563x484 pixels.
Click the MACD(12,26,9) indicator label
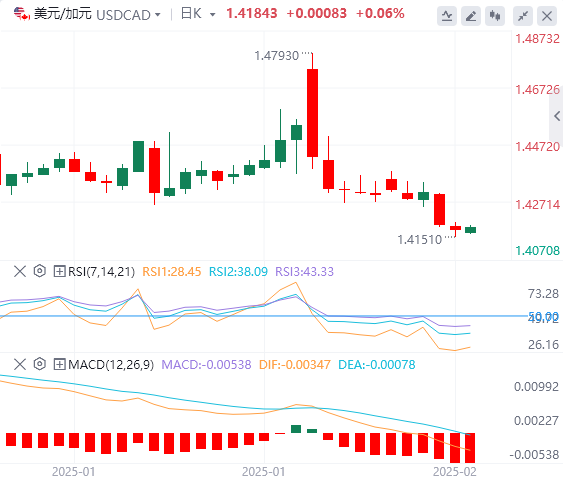(111, 364)
